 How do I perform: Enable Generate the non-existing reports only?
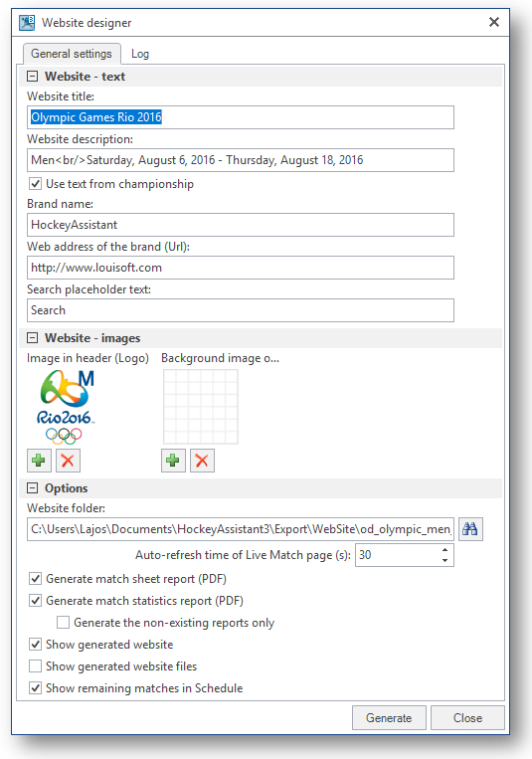tap(63, 623)
